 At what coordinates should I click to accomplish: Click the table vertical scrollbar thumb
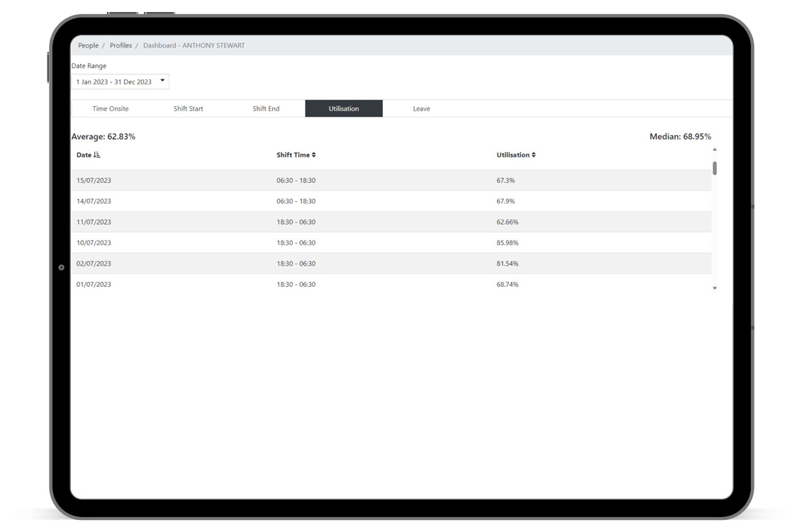point(715,168)
